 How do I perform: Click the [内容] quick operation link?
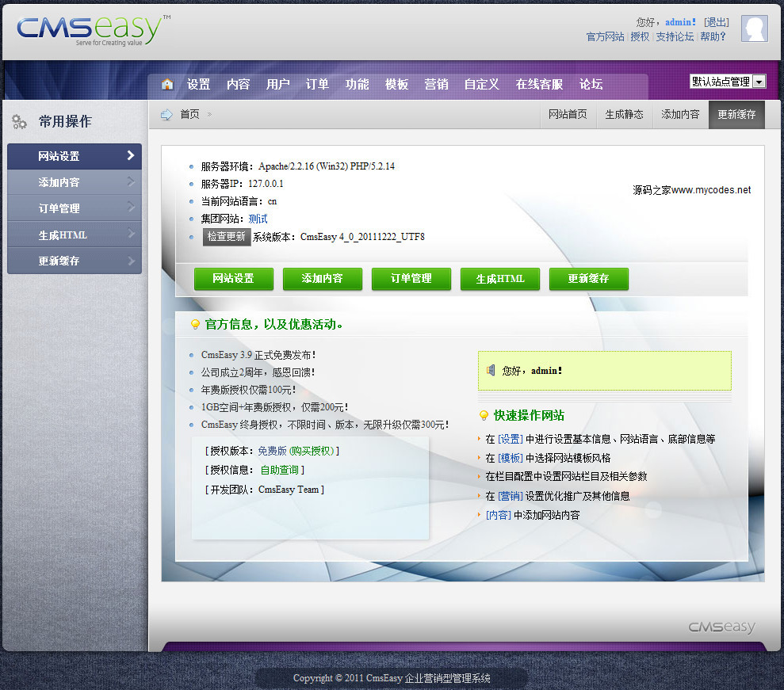click(x=499, y=515)
